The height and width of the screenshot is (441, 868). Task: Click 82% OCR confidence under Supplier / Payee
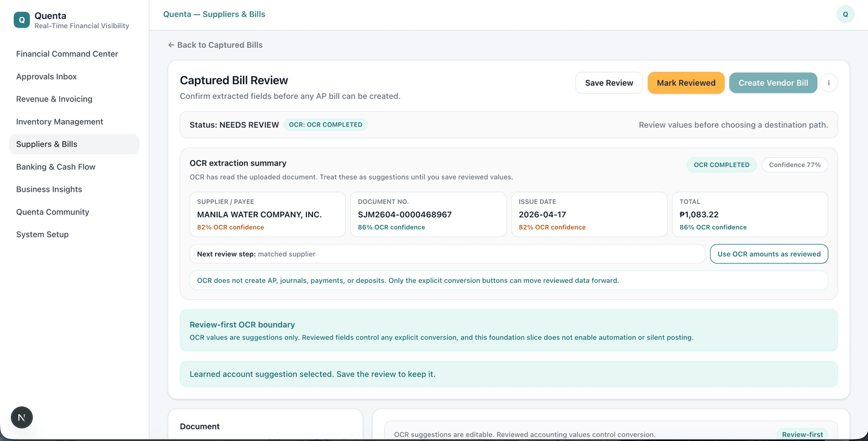(x=231, y=228)
